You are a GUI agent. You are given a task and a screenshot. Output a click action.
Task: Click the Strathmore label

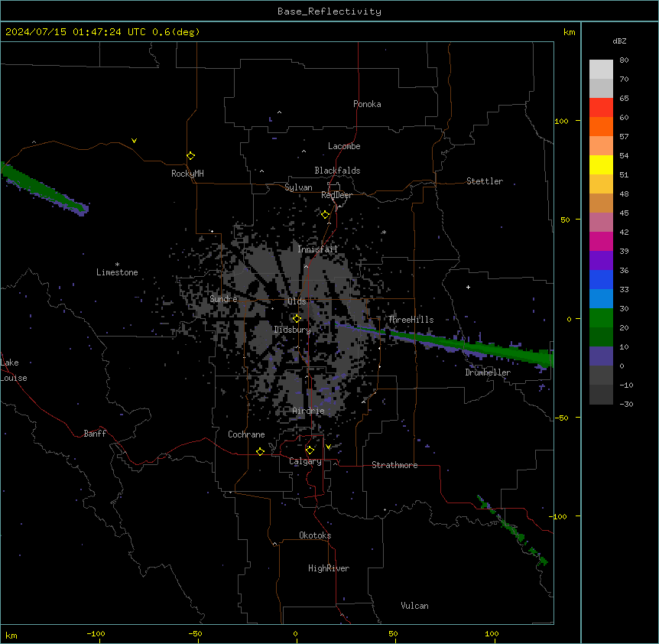[394, 465]
